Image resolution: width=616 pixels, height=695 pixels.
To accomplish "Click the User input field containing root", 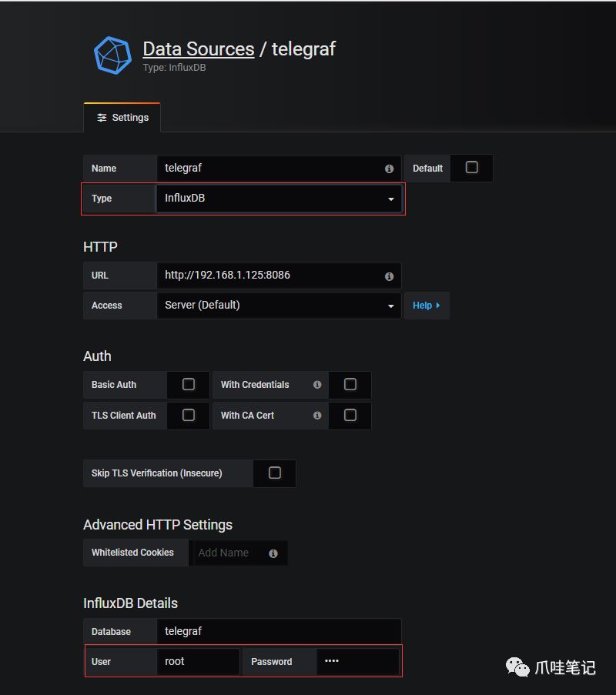I will pos(198,661).
